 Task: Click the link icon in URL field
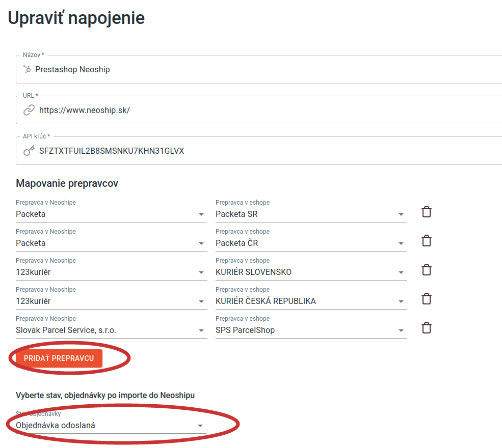[x=29, y=110]
